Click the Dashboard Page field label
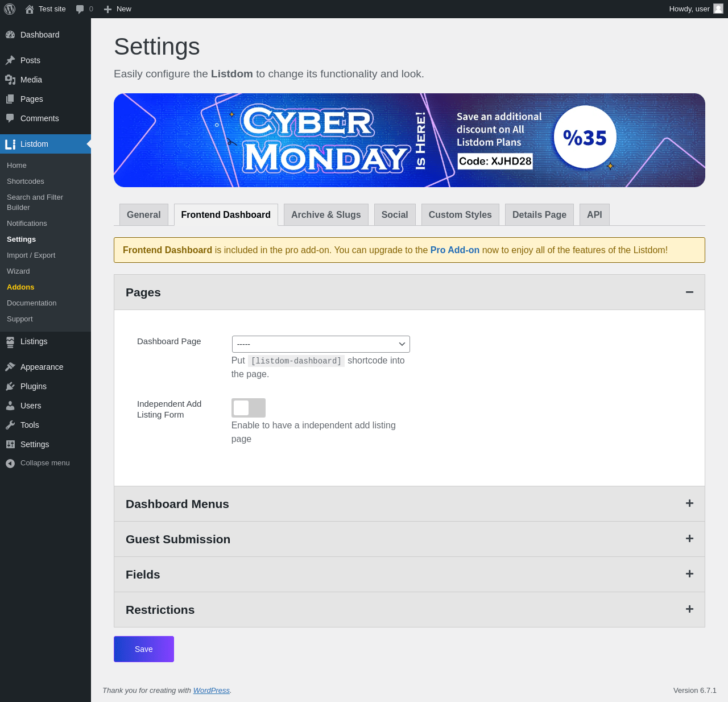The height and width of the screenshot is (702, 728). (169, 341)
